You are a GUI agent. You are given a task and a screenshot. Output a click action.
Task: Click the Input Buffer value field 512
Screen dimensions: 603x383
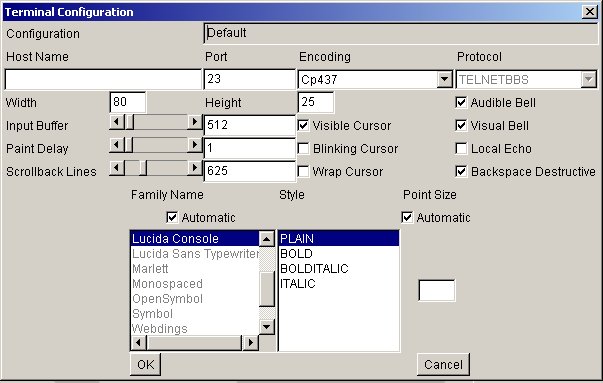coord(249,125)
